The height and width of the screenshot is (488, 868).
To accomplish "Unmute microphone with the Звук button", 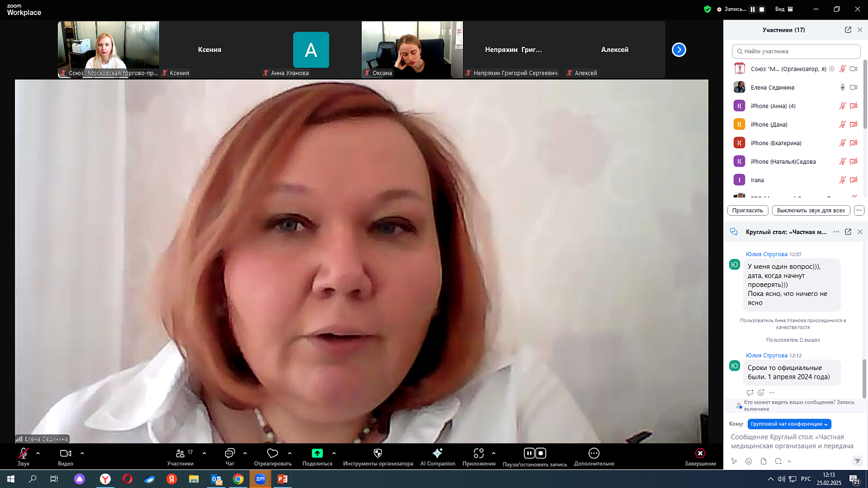I will pos(24,454).
